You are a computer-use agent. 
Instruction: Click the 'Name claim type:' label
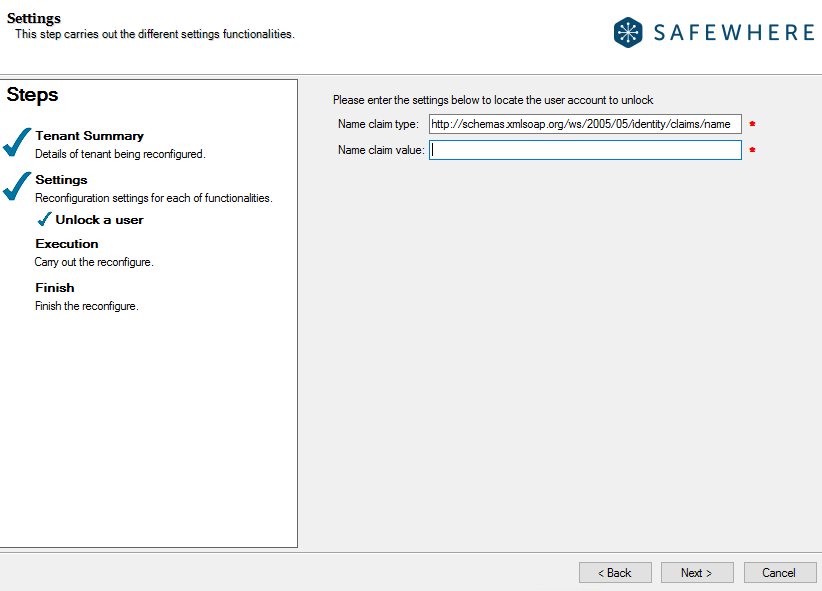[378, 124]
